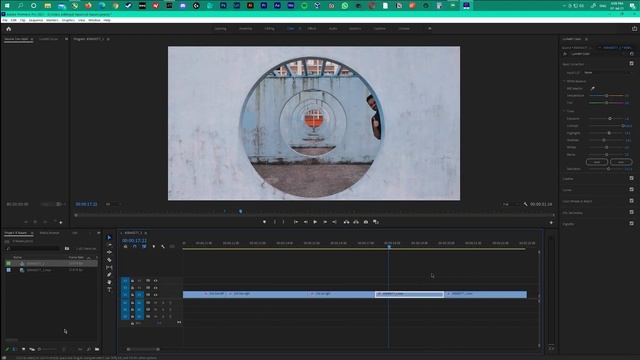Add marker in Program monitor

(x=264, y=222)
